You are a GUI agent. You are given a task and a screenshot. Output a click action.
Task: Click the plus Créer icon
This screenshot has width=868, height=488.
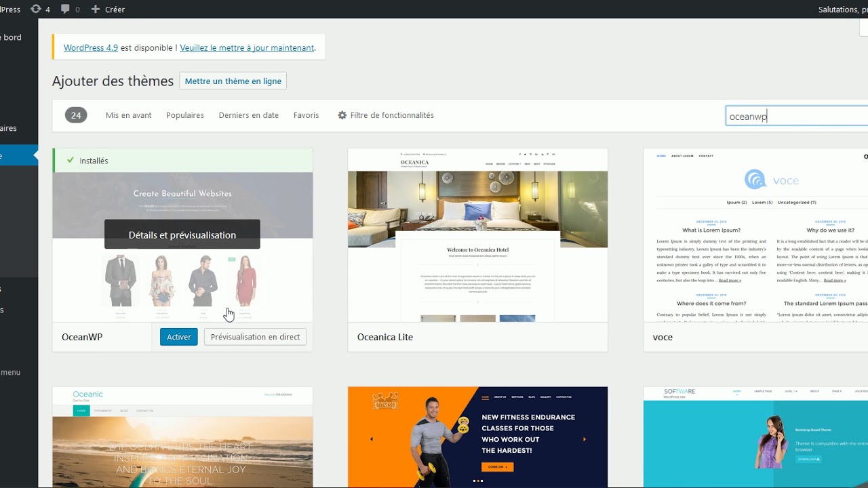pos(95,9)
